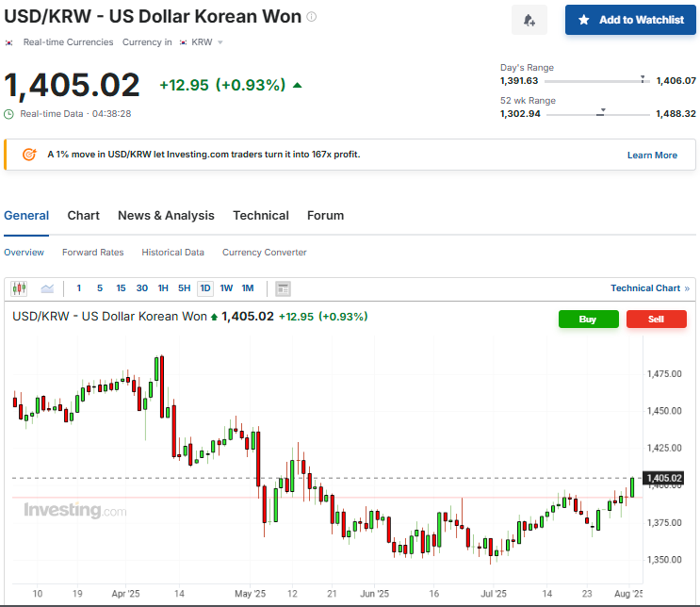Switch to the General tab
The image size is (700, 607).
pyautogui.click(x=26, y=216)
